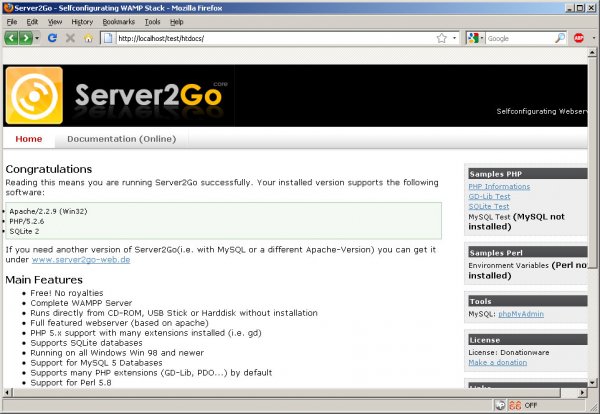Click 'Complete WAMPP Server' bullet
Image resolution: width=600 pixels, height=414 pixels.
pyautogui.click(x=81, y=303)
